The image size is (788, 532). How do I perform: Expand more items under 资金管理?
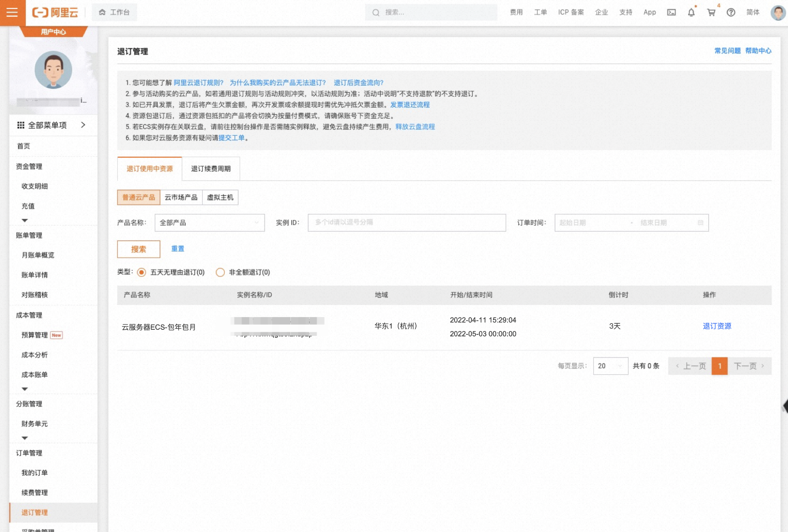pyautogui.click(x=25, y=220)
